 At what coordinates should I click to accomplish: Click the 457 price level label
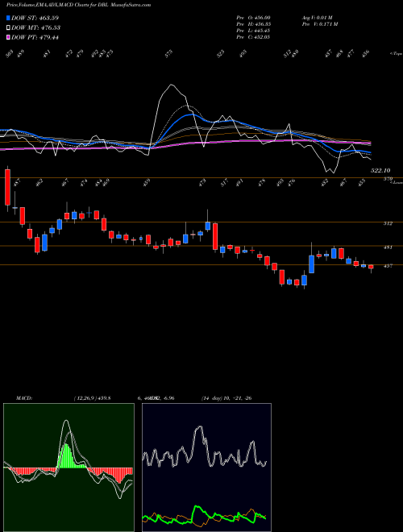[388, 266]
